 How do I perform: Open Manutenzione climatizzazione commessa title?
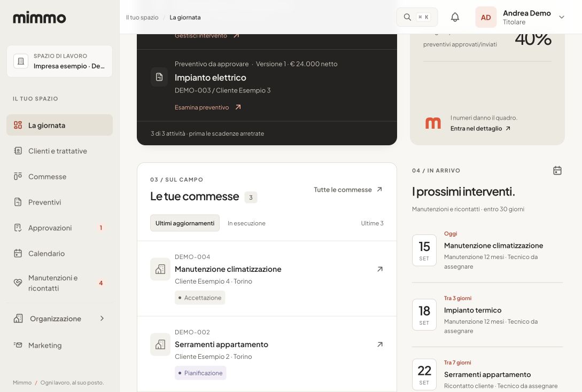click(228, 269)
